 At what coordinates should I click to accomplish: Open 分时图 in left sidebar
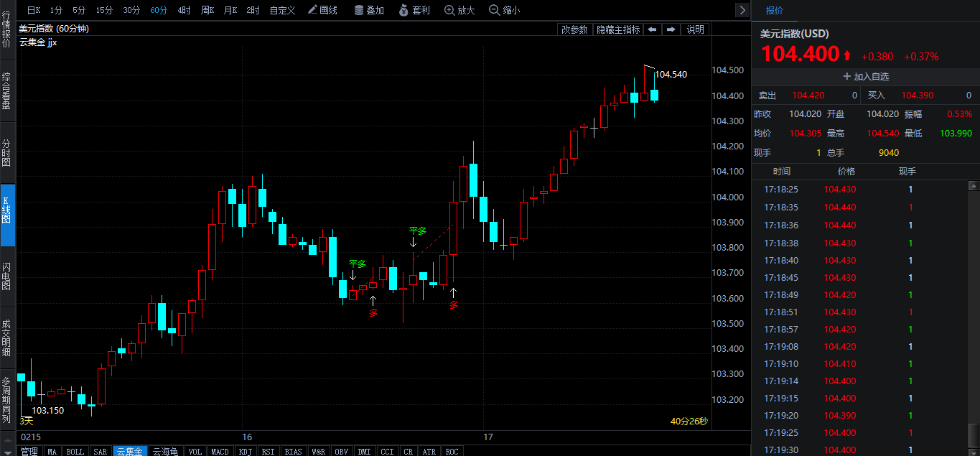click(6, 152)
